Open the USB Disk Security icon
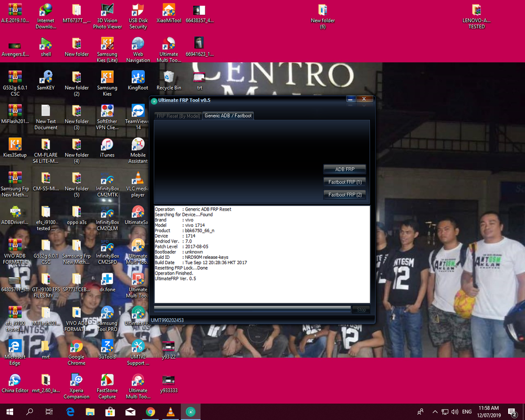The image size is (525, 420). click(138, 16)
